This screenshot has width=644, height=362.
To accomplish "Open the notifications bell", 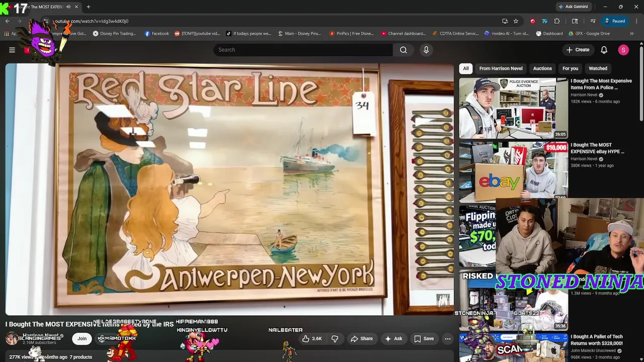I will (x=604, y=50).
